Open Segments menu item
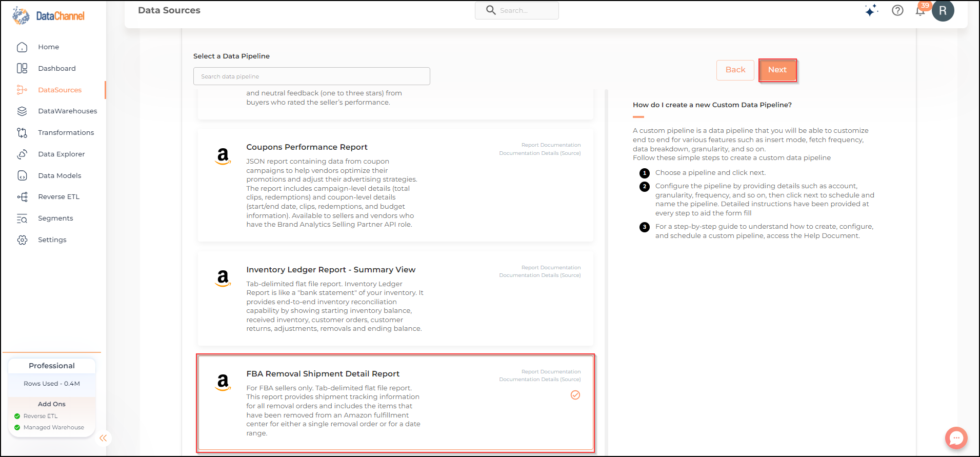Image resolution: width=980 pixels, height=457 pixels. pyautogui.click(x=55, y=218)
